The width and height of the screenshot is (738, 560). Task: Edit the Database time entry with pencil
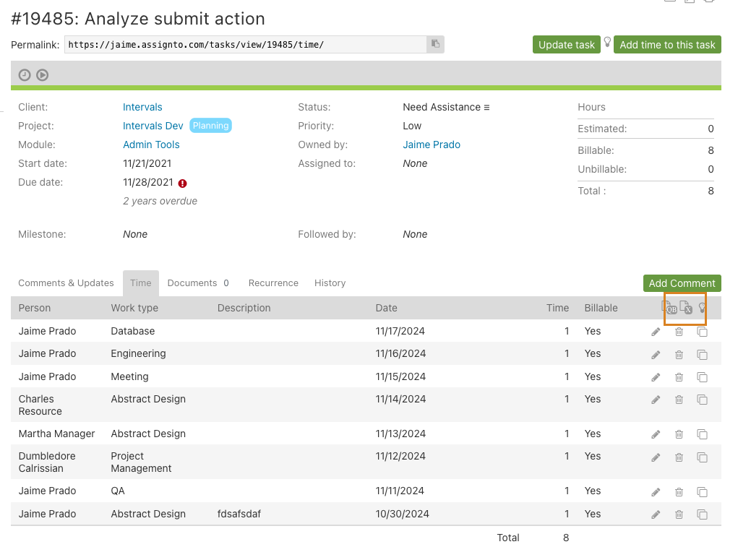pyautogui.click(x=656, y=332)
